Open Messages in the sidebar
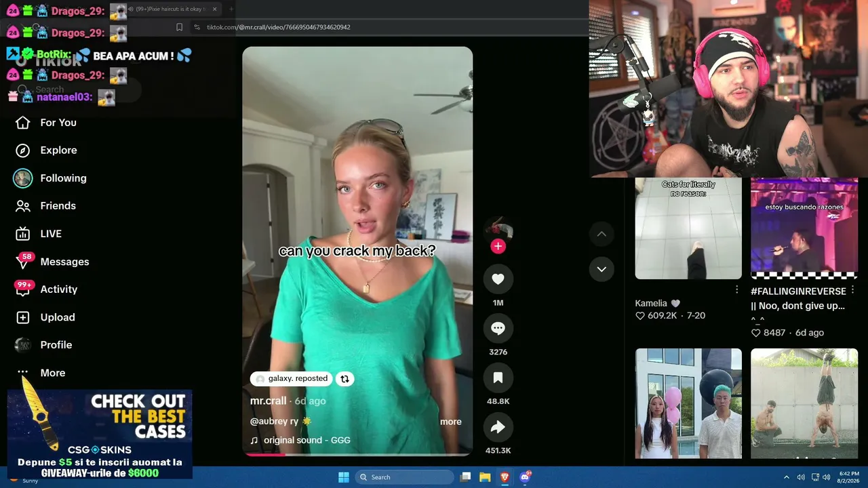The height and width of the screenshot is (488, 868). coord(64,262)
